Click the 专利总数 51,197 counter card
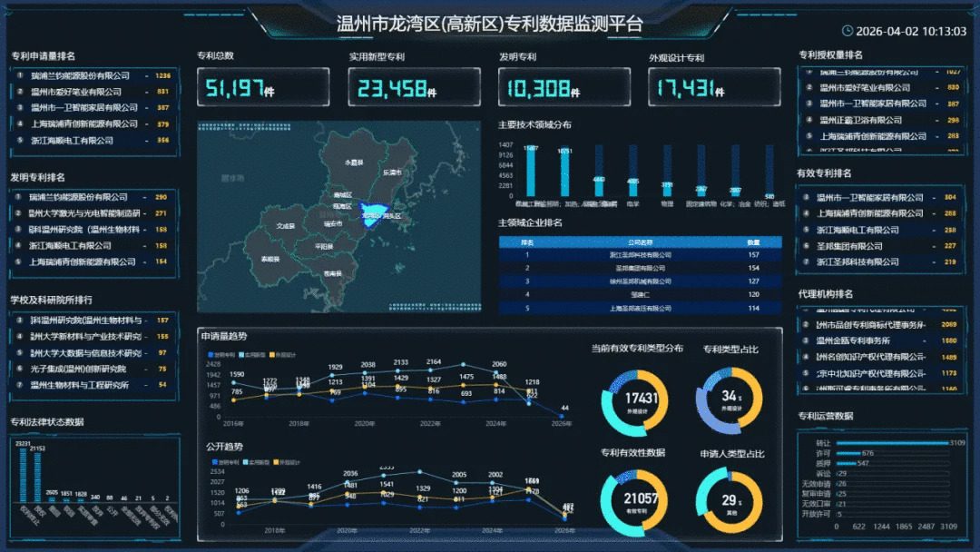 (263, 88)
